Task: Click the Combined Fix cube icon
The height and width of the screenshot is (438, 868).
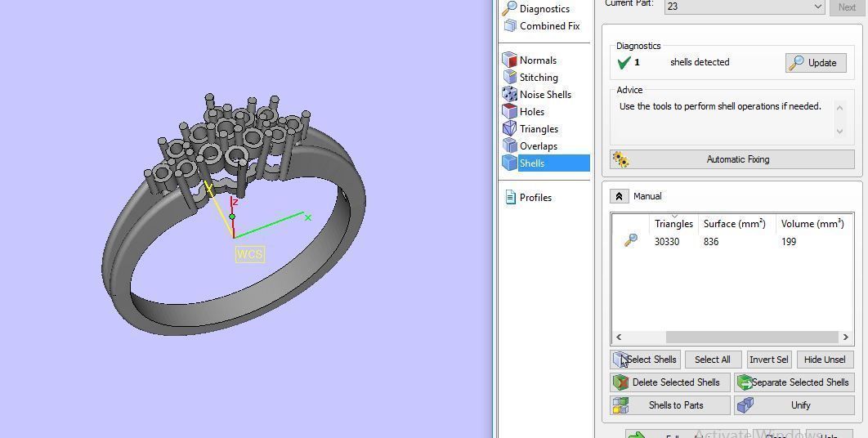Action: coord(510,26)
